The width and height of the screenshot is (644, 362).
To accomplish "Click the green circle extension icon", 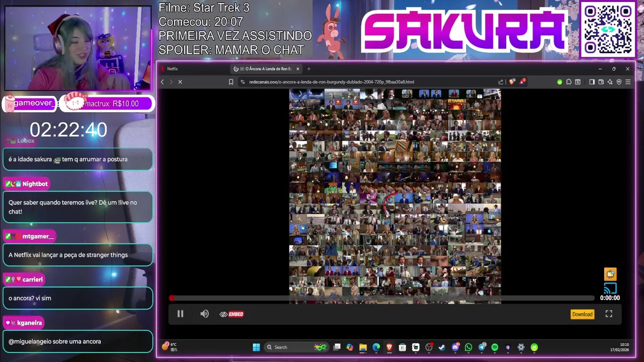I will pos(559,82).
